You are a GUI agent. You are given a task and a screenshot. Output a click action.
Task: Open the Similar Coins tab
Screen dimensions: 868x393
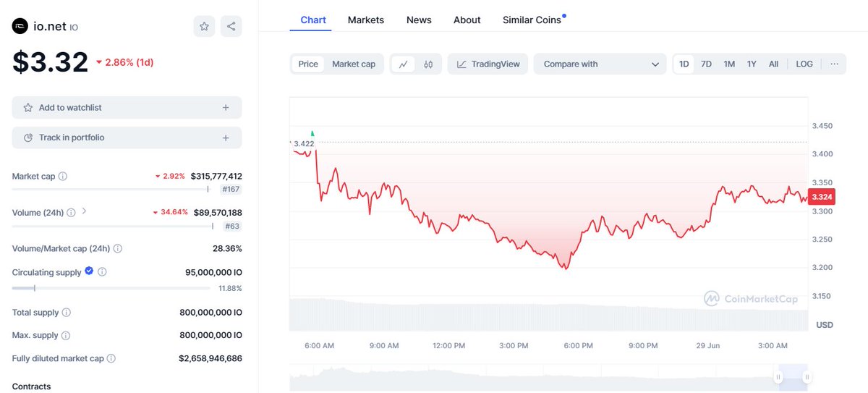[532, 20]
